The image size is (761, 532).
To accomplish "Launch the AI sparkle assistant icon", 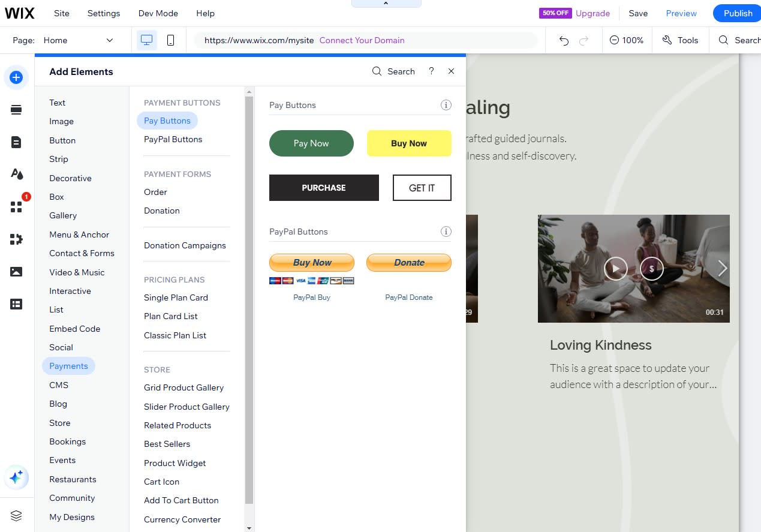I will coord(16,477).
